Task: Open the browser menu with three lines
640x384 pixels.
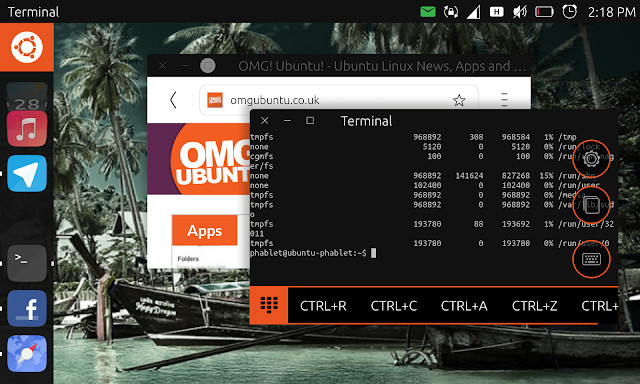Action: (504, 100)
